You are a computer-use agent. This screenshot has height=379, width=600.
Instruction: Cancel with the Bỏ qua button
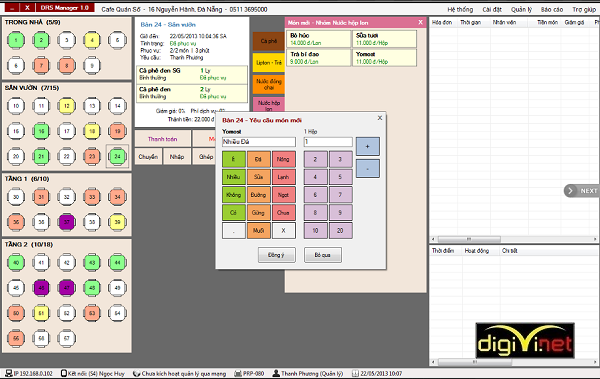pyautogui.click(x=323, y=255)
